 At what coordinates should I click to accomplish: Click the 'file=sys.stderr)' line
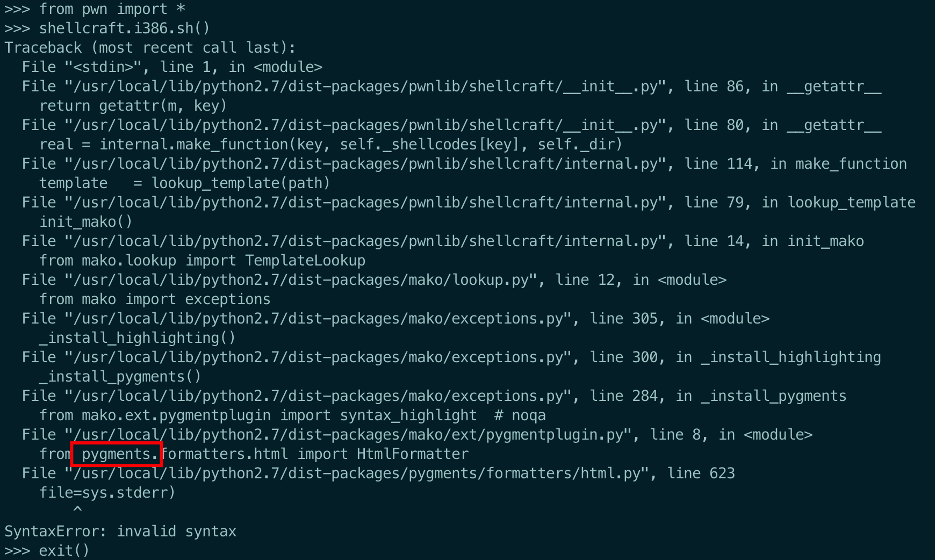[x=107, y=493]
